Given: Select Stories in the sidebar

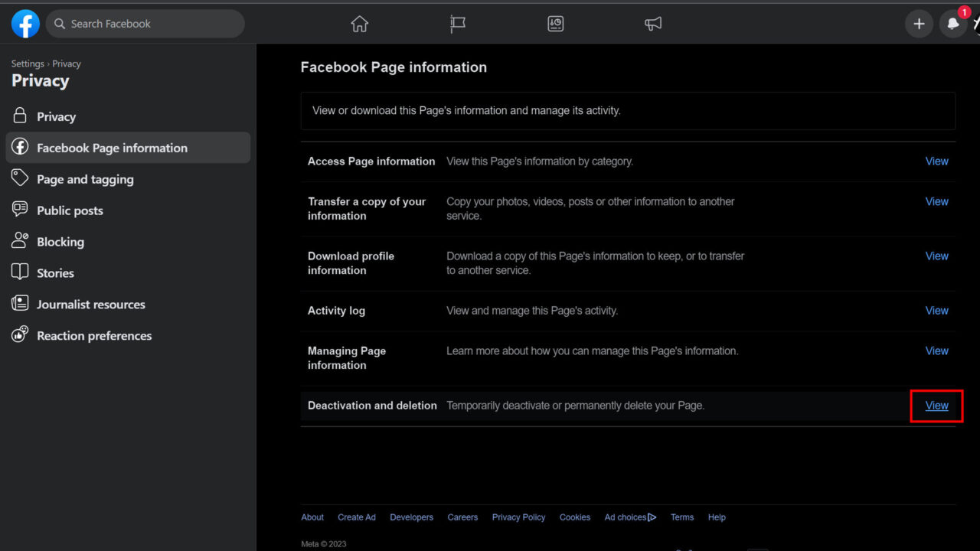Looking at the screenshot, I should pos(55,272).
